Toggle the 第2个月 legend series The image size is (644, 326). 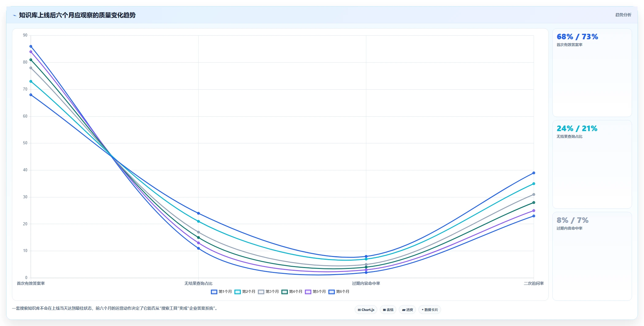pyautogui.click(x=245, y=292)
